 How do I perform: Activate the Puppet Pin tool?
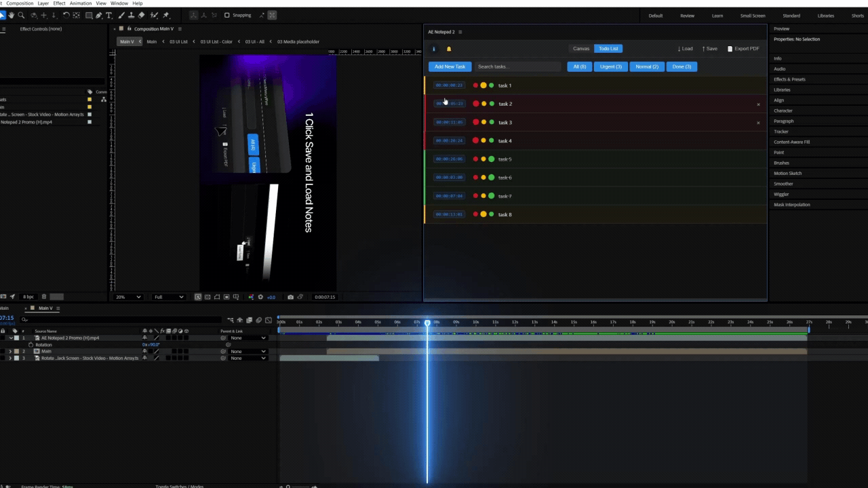[x=166, y=15]
